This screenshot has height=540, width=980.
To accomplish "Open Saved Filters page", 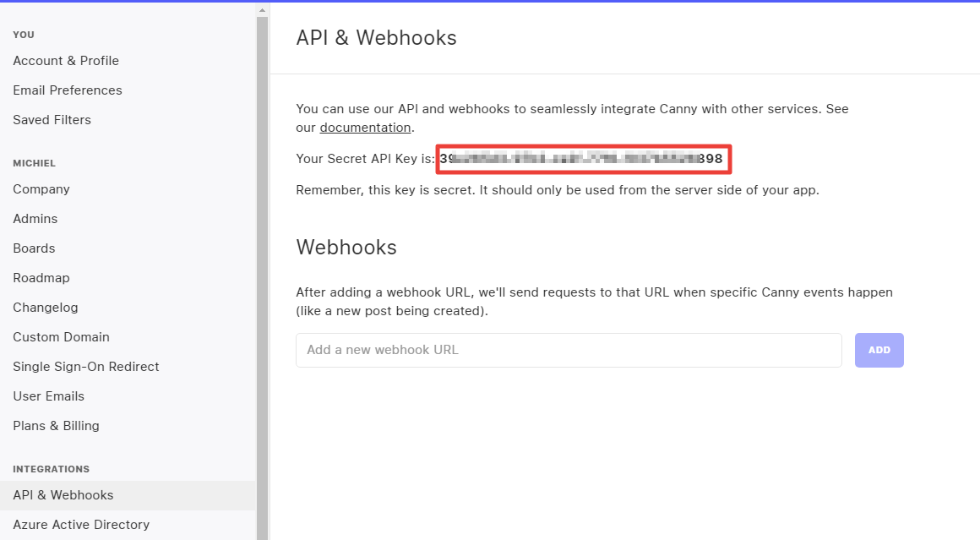I will tap(52, 120).
